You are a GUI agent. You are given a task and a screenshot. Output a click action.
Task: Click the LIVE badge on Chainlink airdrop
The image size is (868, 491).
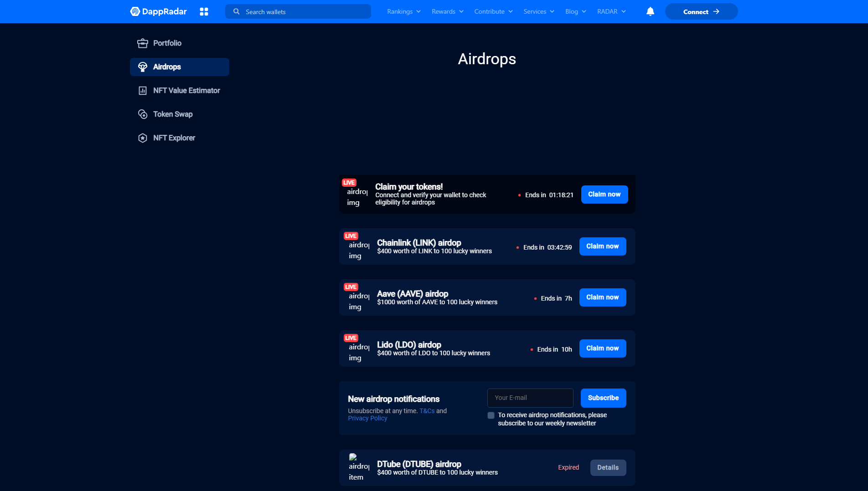coord(351,236)
